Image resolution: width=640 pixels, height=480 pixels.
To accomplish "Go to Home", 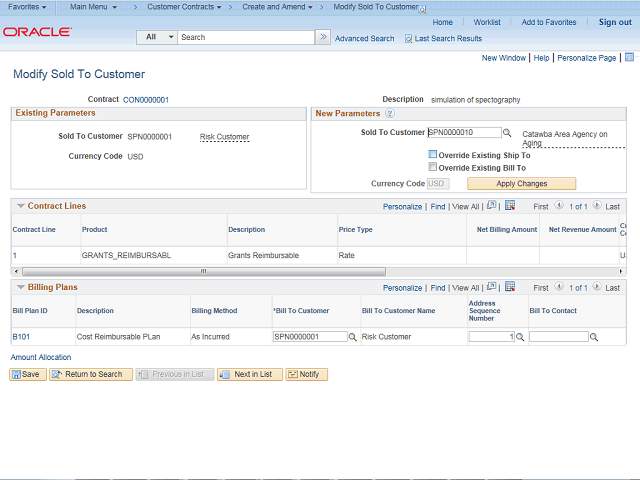I will (442, 22).
